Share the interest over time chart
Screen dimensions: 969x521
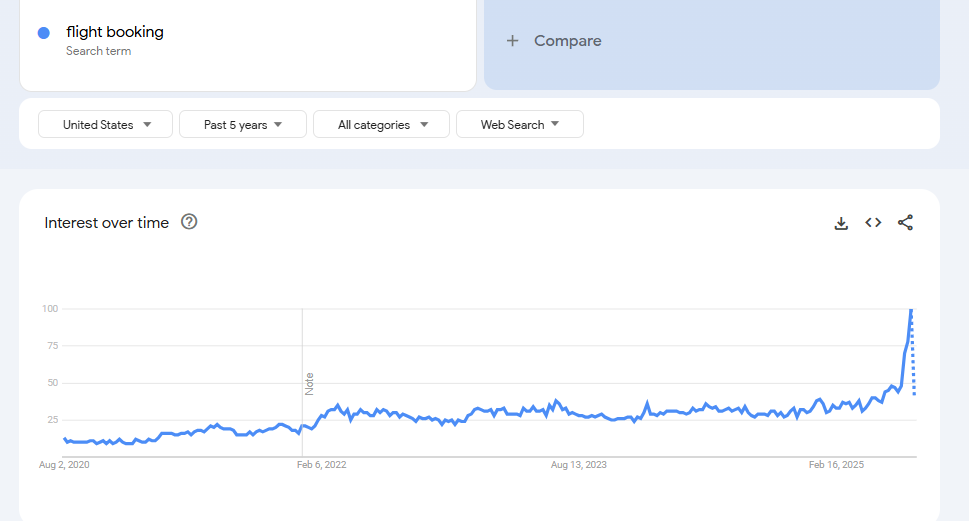coord(905,222)
